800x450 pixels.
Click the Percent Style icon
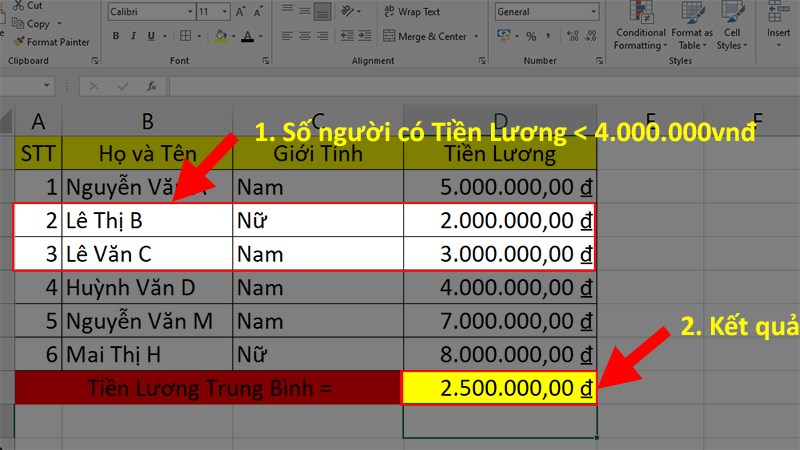click(531, 36)
